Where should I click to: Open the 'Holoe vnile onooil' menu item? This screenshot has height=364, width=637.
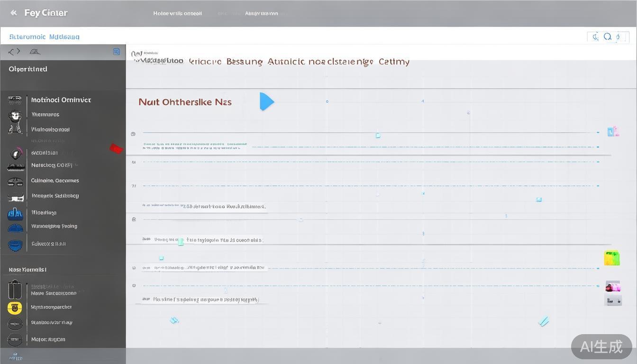tap(177, 13)
